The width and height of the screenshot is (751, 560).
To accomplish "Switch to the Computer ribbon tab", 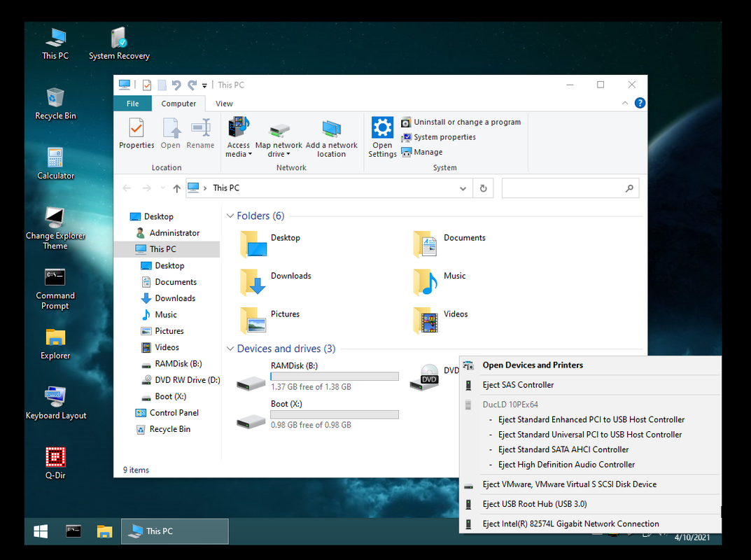I will tap(178, 104).
